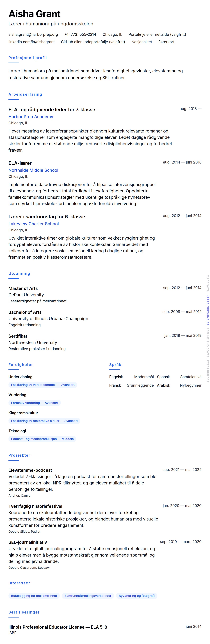Select the Portefølje eller nettside placeholder text
Screen dimensions: 210x644
tap(157, 34)
